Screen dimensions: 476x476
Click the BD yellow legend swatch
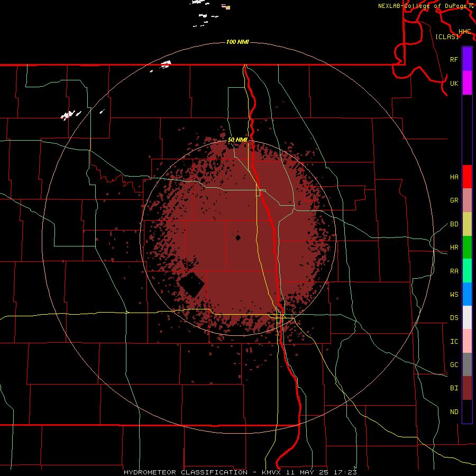tap(467, 224)
